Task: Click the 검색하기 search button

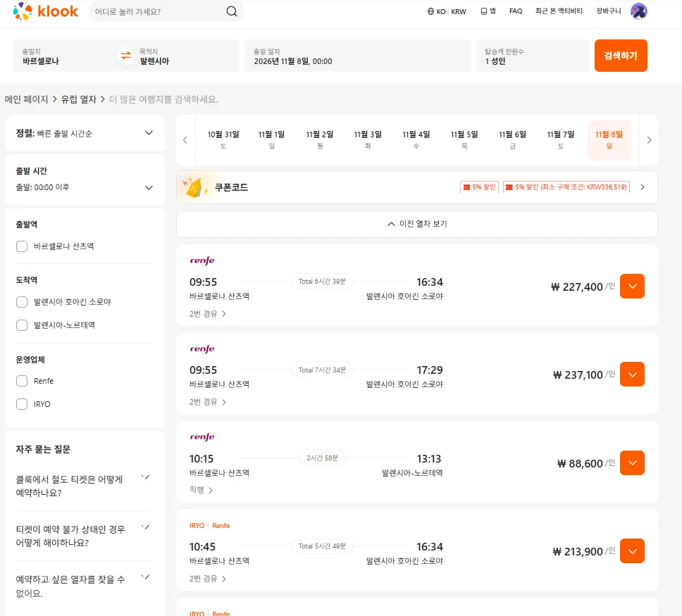Action: [x=621, y=56]
